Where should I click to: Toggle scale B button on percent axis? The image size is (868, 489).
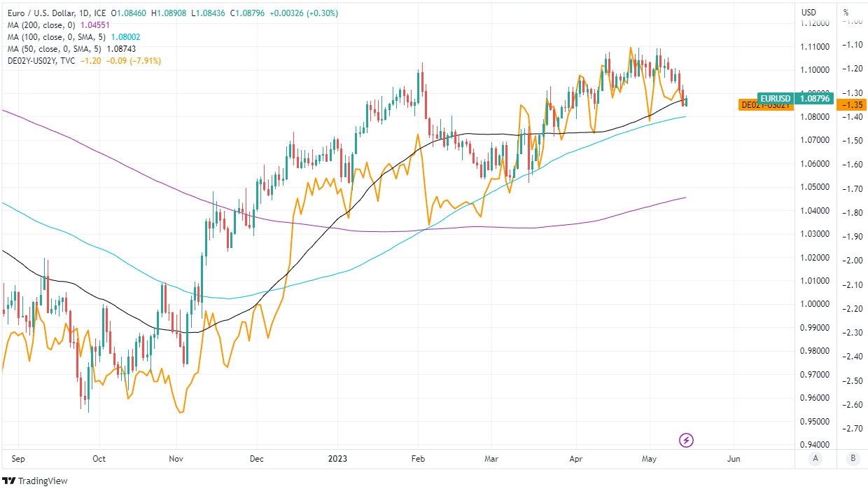point(852,459)
